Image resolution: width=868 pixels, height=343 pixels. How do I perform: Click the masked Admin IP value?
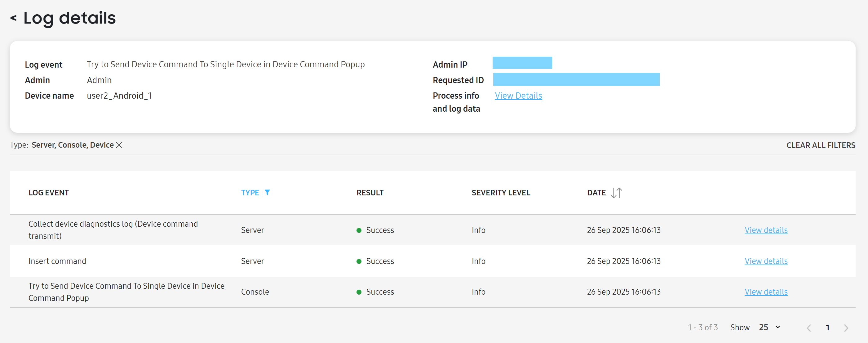(x=522, y=63)
